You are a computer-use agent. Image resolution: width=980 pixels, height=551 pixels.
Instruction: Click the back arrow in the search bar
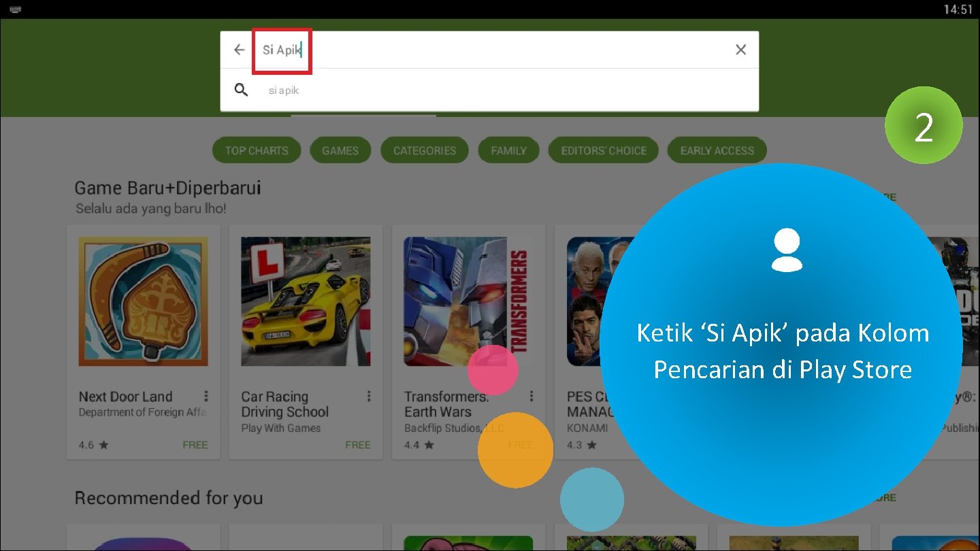pyautogui.click(x=239, y=49)
